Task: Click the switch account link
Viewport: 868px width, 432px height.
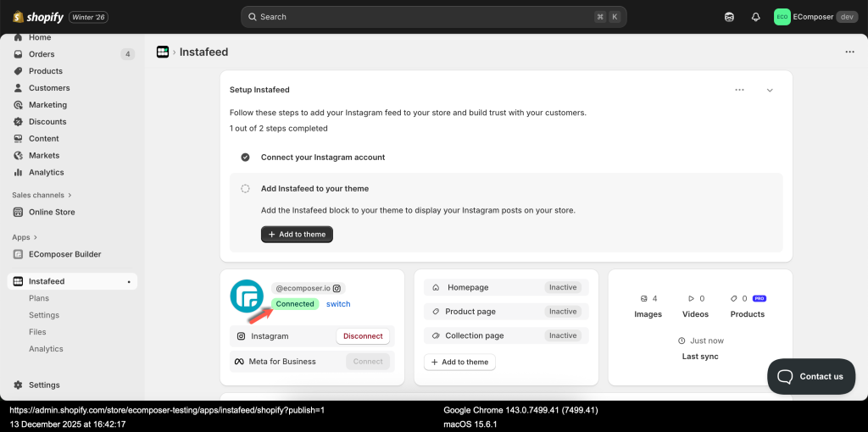Action: 338,304
